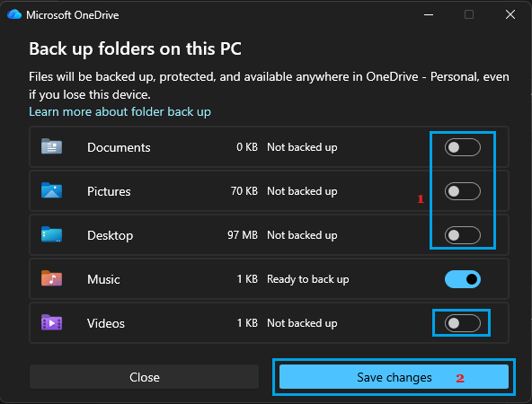This screenshot has width=532, height=404.
Task: Click the 70 KB size value
Action: pyautogui.click(x=244, y=191)
